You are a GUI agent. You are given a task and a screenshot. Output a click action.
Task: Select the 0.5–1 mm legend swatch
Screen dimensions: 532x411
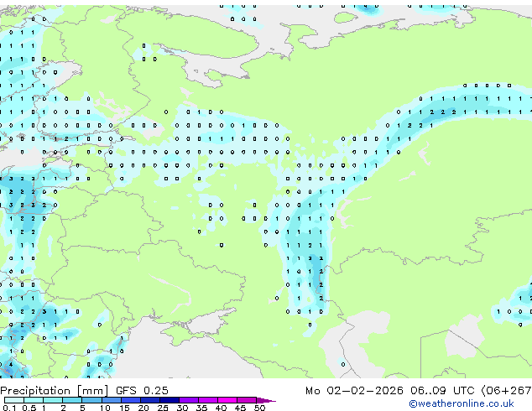[34, 400]
